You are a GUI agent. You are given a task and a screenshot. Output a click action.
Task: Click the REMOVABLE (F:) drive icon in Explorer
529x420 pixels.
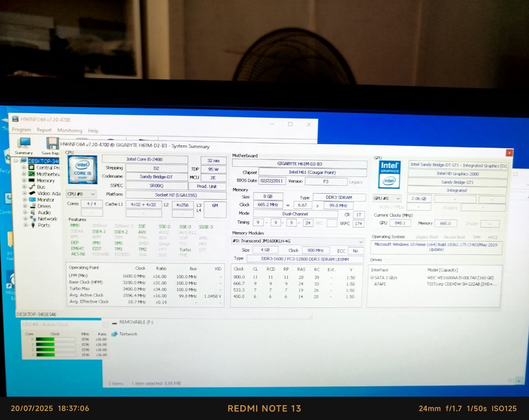click(114, 323)
